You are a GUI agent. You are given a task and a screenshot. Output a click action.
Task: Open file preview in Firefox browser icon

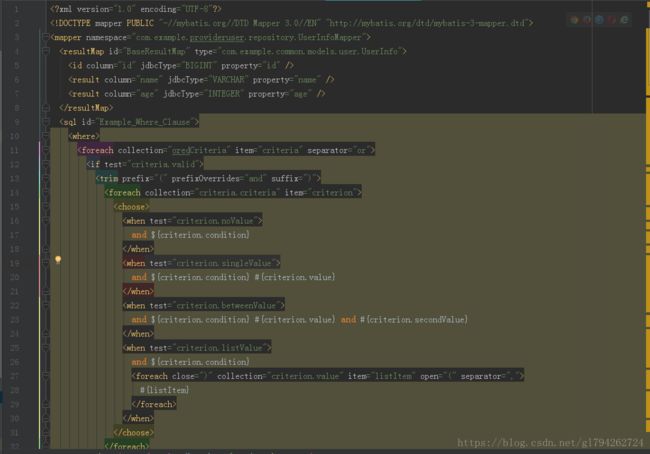point(587,19)
